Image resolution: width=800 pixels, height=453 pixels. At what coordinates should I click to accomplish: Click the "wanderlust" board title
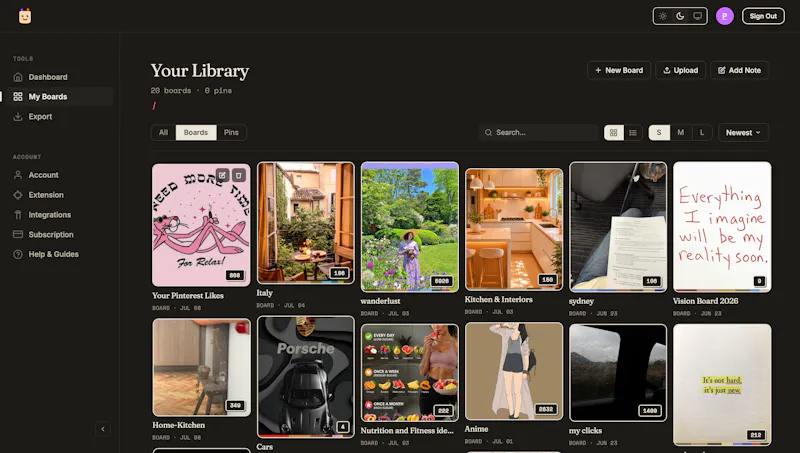pos(380,301)
